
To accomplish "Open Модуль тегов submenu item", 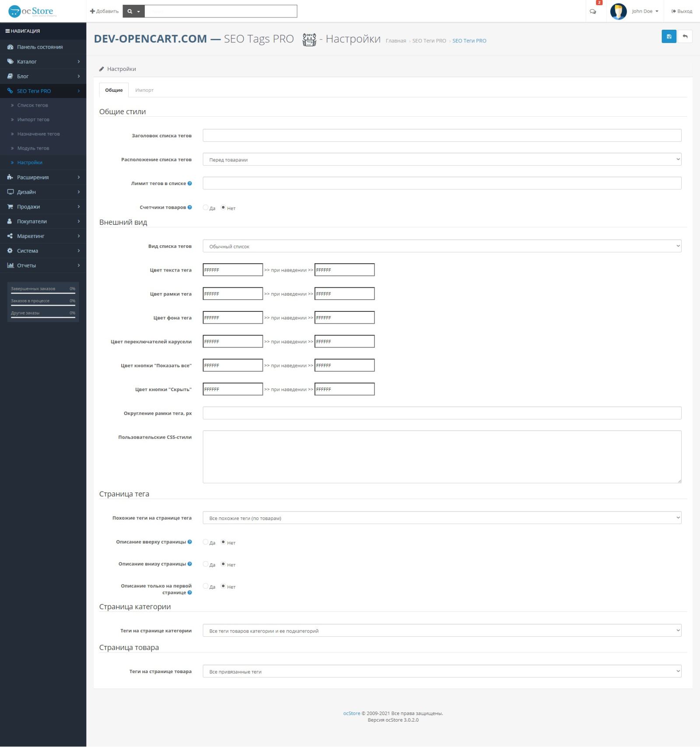I will coord(33,148).
